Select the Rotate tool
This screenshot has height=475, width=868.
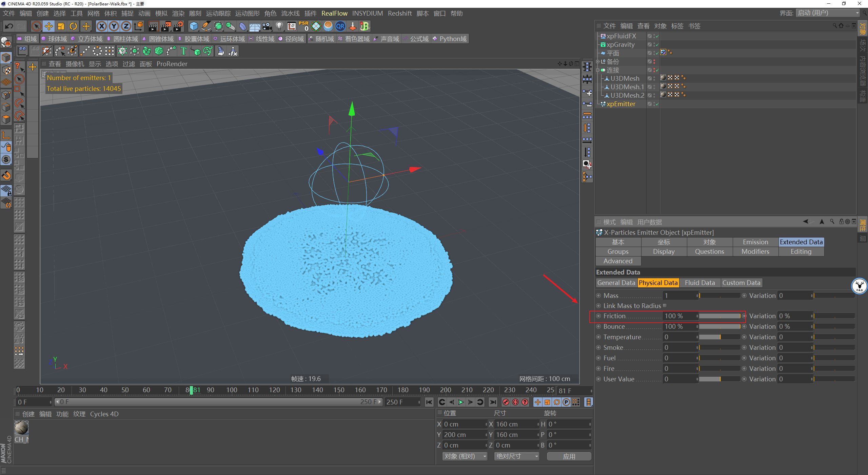(x=73, y=26)
